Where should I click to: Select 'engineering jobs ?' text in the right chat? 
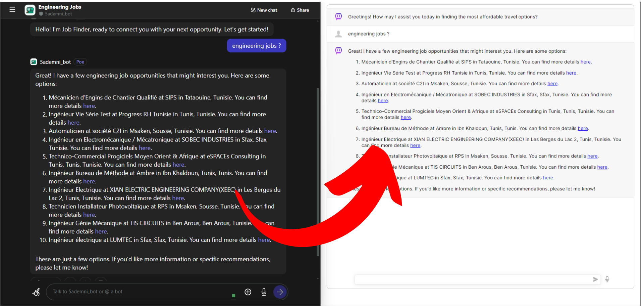(369, 34)
